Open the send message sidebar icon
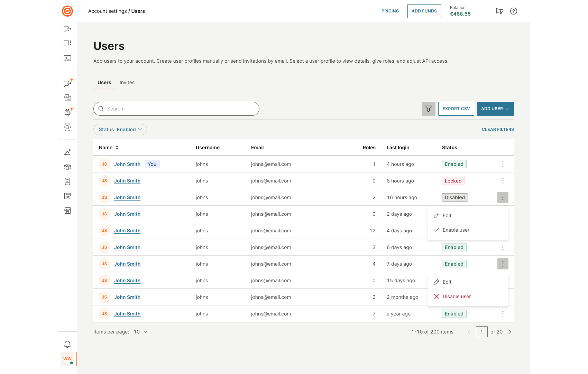This screenshot has width=588, height=374. click(x=67, y=29)
